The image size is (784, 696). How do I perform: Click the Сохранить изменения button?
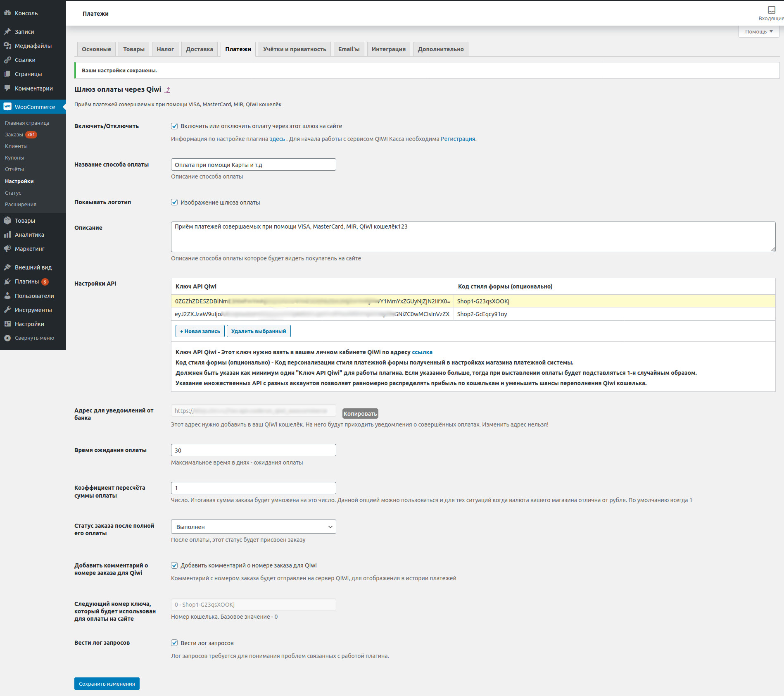[x=107, y=684]
